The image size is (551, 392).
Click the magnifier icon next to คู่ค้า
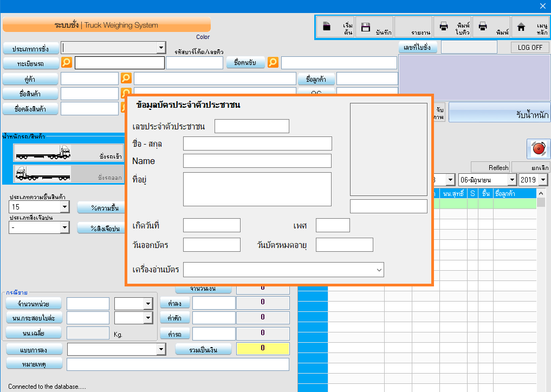click(126, 79)
